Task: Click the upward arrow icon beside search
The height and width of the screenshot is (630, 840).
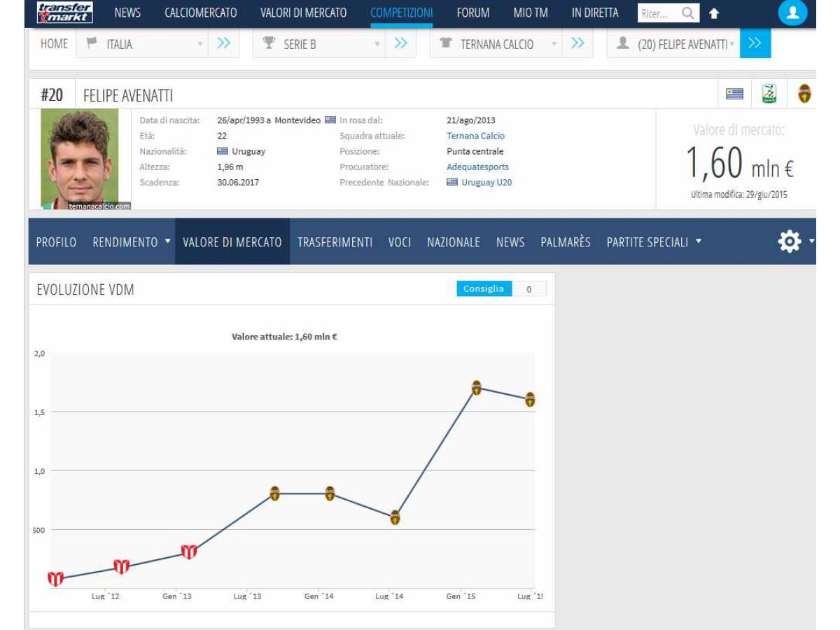Action: (714, 13)
